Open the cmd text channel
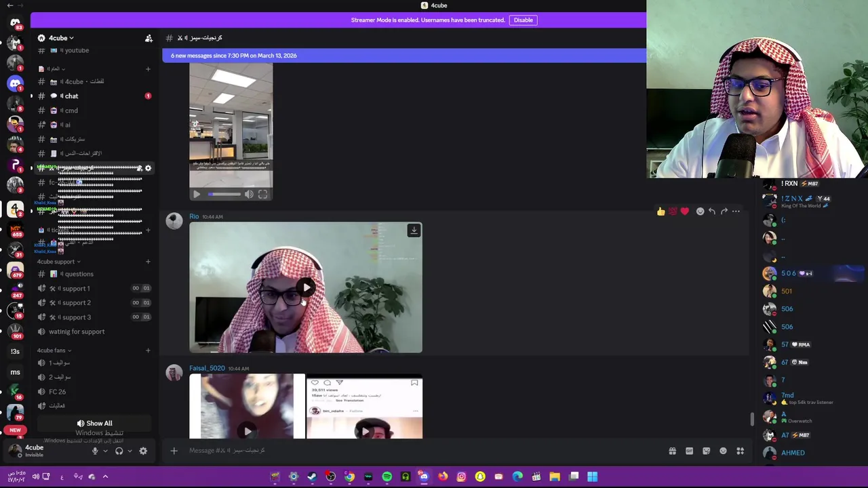 tap(95, 110)
